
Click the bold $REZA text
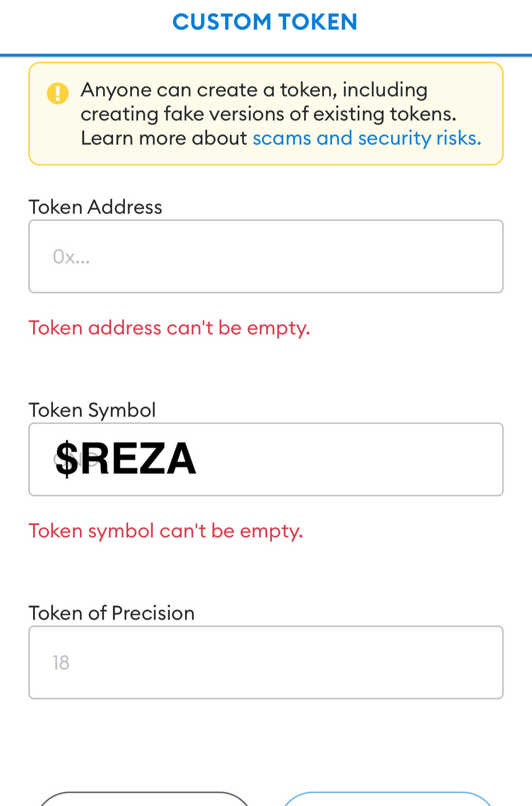126,458
